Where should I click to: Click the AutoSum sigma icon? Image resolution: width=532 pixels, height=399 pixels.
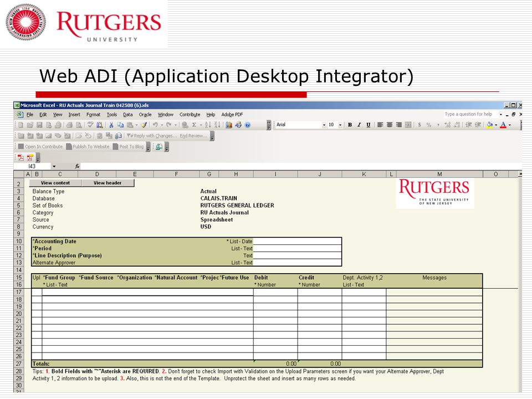pyautogui.click(x=194, y=125)
